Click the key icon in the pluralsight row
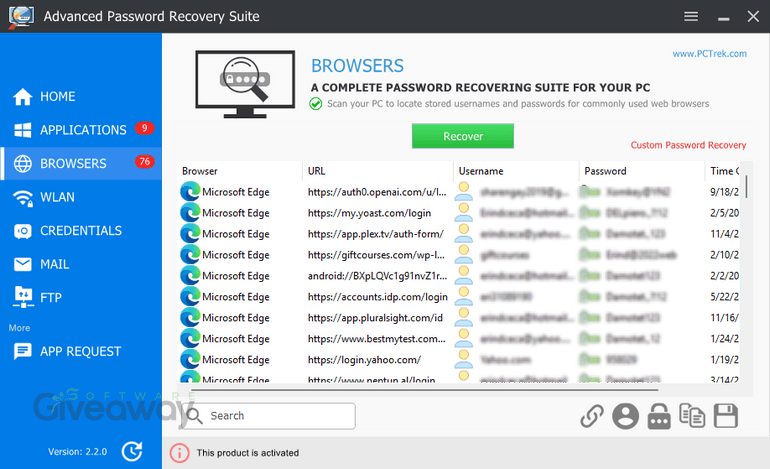This screenshot has height=469, width=770. coord(590,318)
